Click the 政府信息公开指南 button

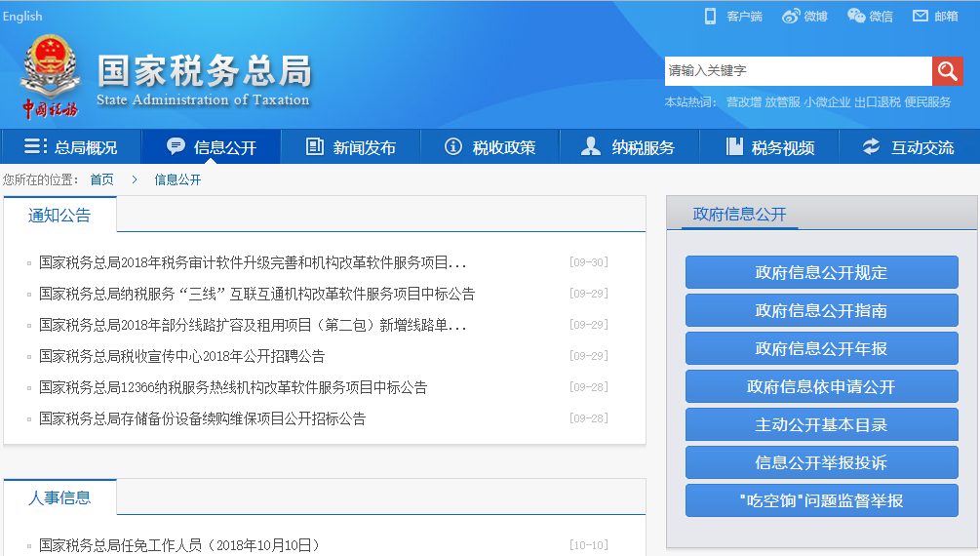click(x=822, y=311)
